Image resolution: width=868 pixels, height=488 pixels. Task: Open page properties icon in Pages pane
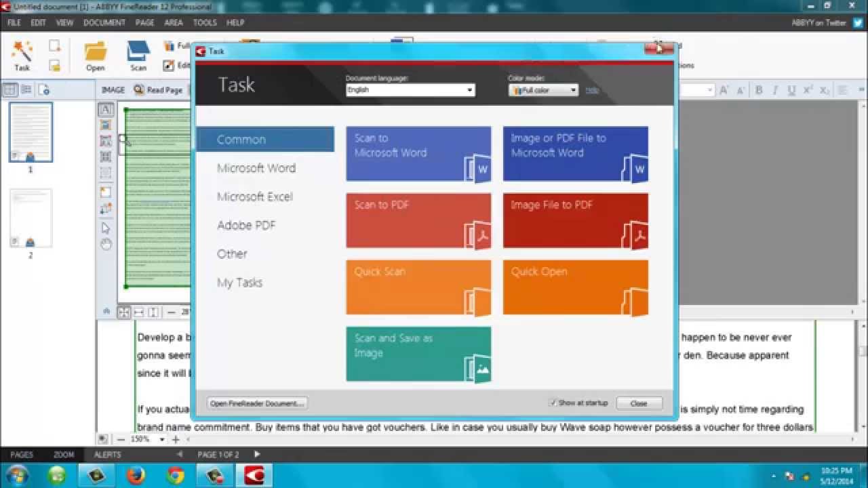[x=43, y=89]
